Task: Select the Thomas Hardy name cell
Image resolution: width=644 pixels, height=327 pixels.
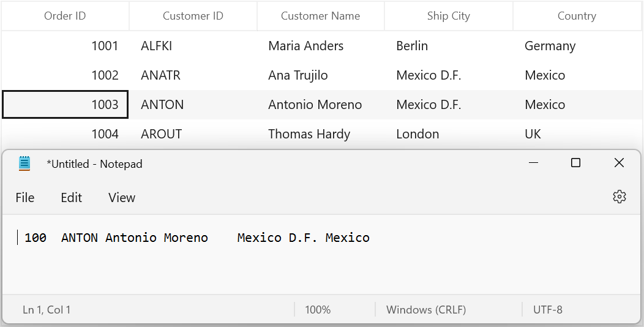Action: coord(320,134)
